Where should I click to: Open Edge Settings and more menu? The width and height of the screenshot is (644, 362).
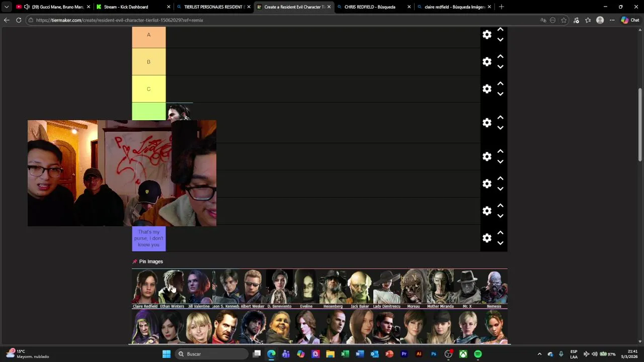click(x=612, y=20)
